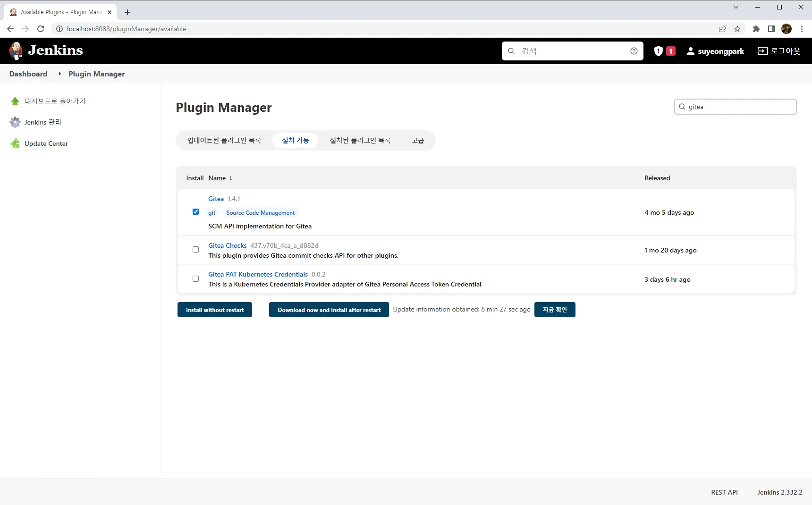Open a new browser tab
Viewport: 812px width, 505px height.
[x=127, y=12]
